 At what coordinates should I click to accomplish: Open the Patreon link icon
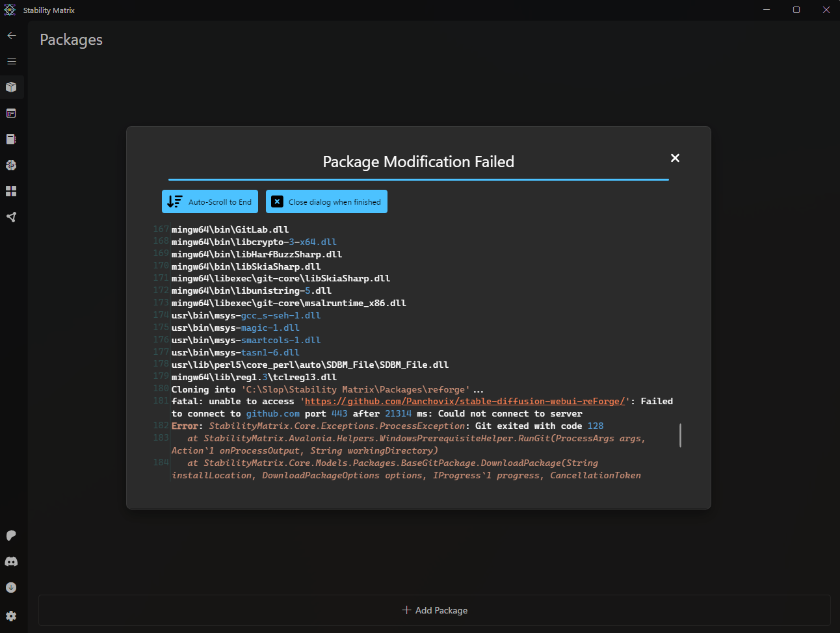coord(11,536)
